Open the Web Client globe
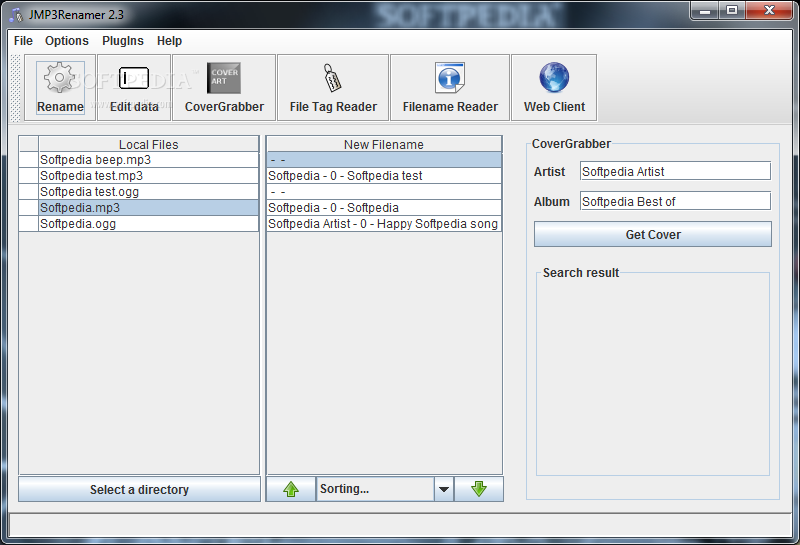 pos(554,88)
